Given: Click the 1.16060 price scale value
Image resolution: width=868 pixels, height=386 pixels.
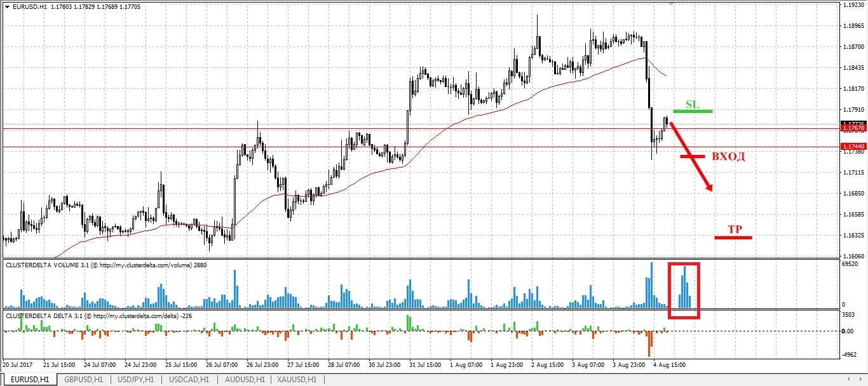Looking at the screenshot, I should pos(853,256).
